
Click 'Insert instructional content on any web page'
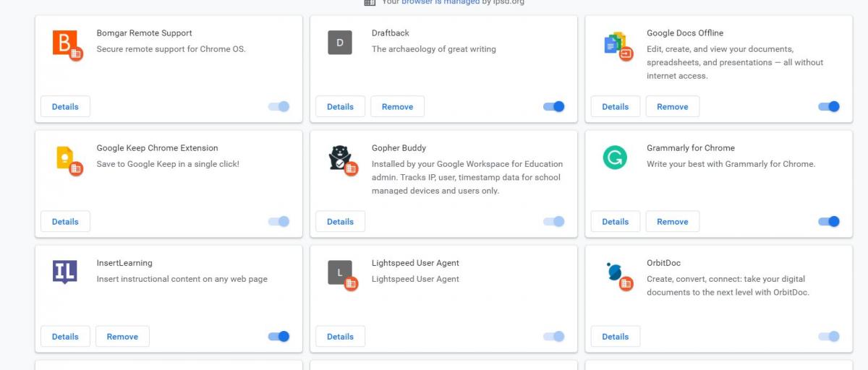[x=182, y=279]
